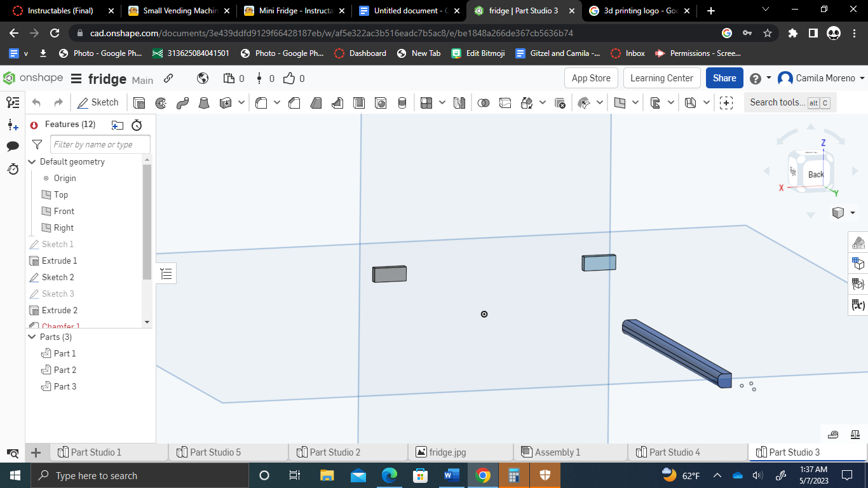Click the Back face on view cube
Screen dimensions: 868x488
815,173
